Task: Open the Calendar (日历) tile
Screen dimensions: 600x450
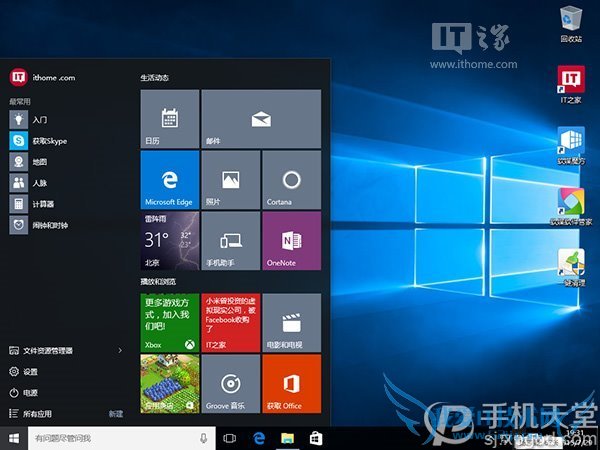Action: pyautogui.click(x=170, y=119)
